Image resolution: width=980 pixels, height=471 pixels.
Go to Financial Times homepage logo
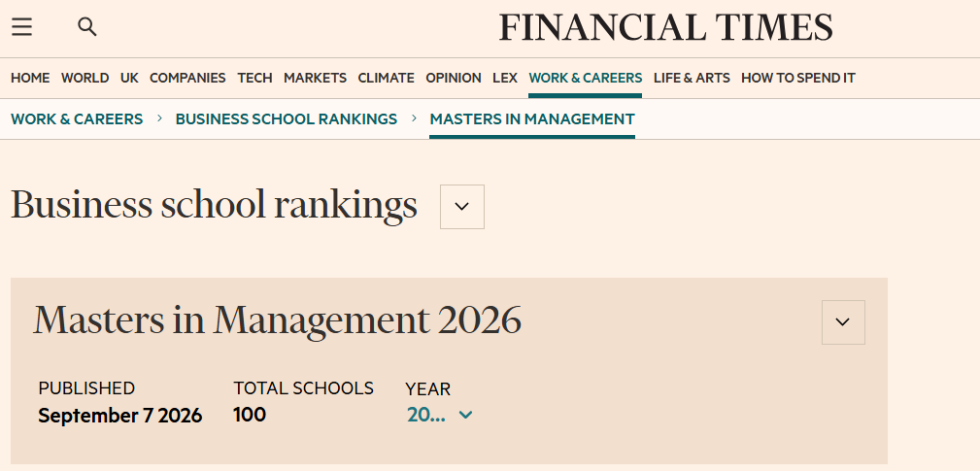pyautogui.click(x=665, y=28)
